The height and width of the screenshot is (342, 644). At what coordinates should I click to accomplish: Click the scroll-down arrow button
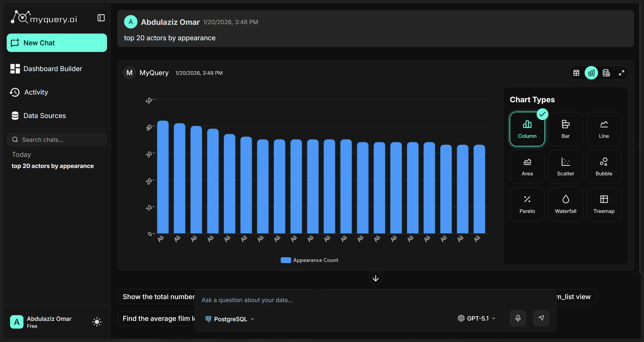point(376,278)
